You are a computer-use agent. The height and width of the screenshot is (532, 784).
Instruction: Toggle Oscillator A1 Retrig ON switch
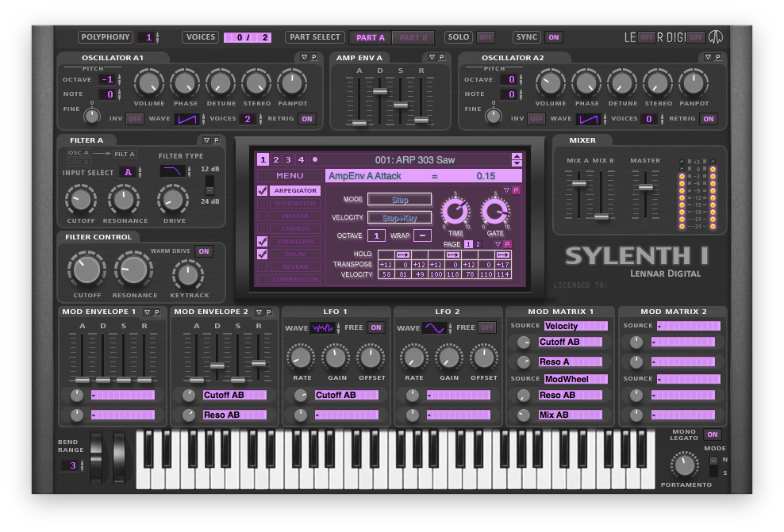click(307, 119)
